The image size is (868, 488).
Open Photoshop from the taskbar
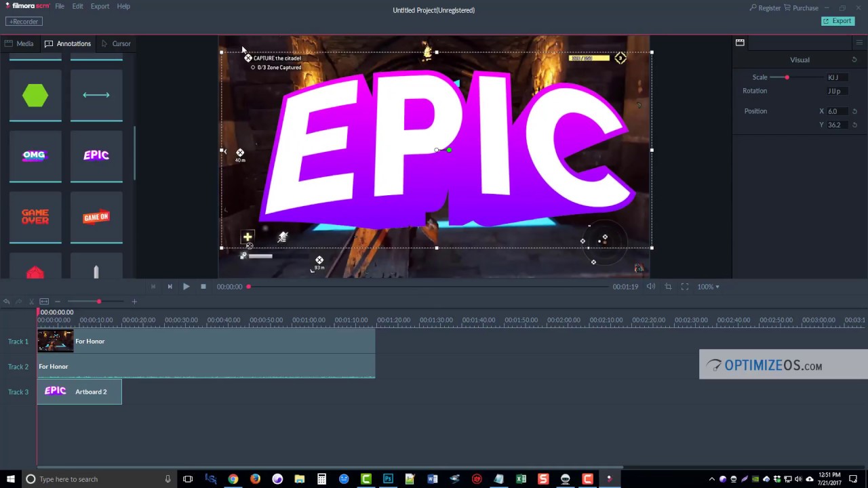(388, 479)
